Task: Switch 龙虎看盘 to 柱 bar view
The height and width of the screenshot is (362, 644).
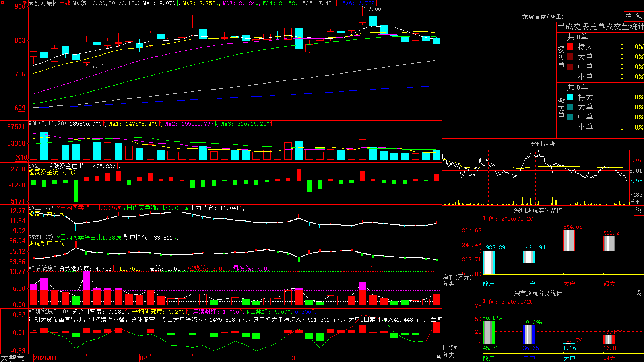Action: [629, 16]
